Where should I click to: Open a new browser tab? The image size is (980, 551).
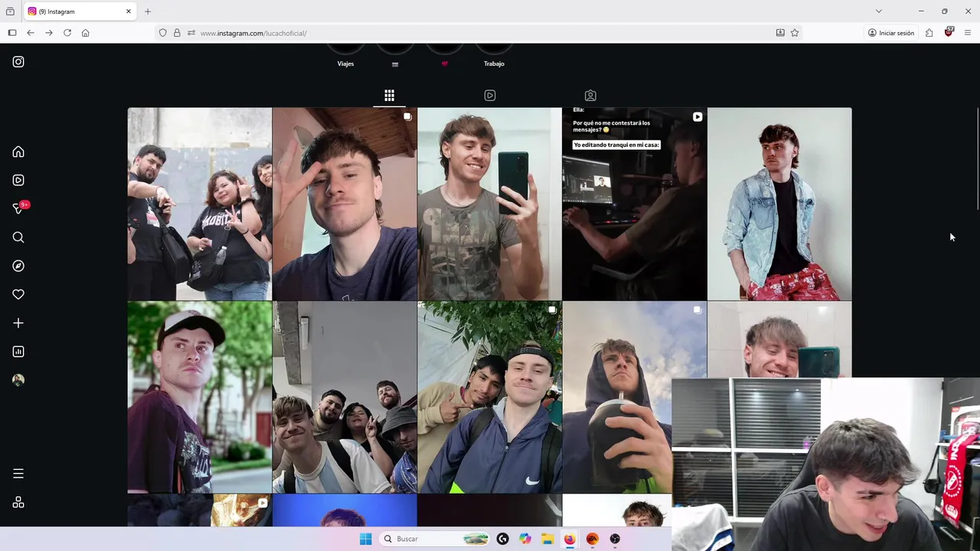(148, 11)
